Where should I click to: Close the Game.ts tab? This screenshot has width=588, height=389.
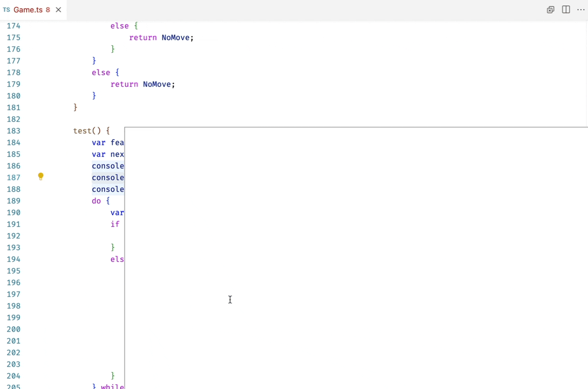click(x=58, y=9)
